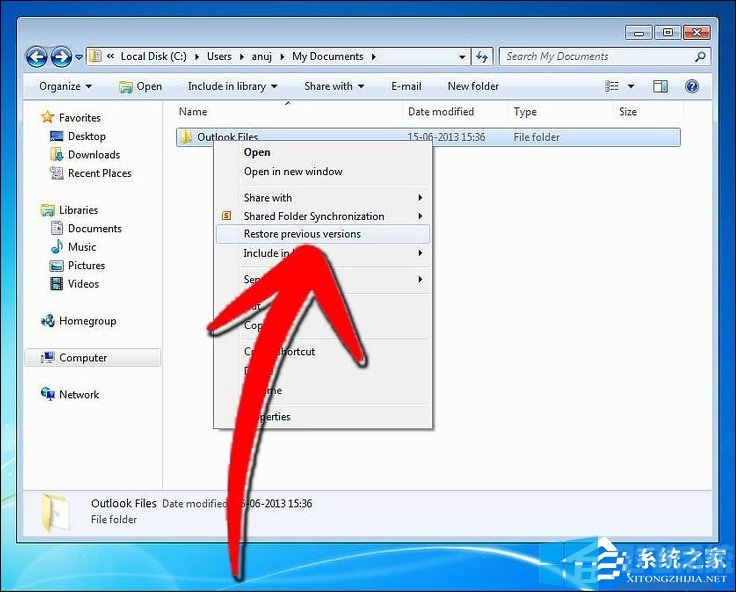Open Shared Folder Synchronization submenu
This screenshot has width=736, height=592.
[314, 216]
